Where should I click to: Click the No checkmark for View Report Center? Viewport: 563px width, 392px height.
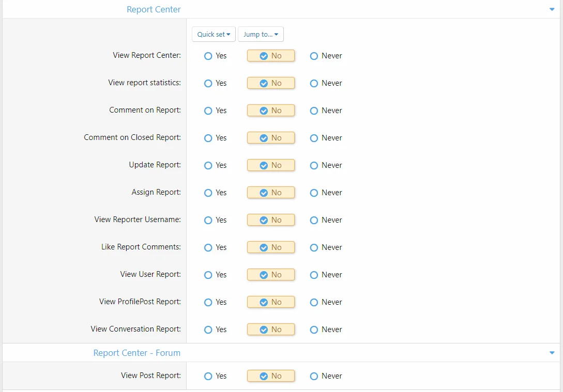point(264,56)
